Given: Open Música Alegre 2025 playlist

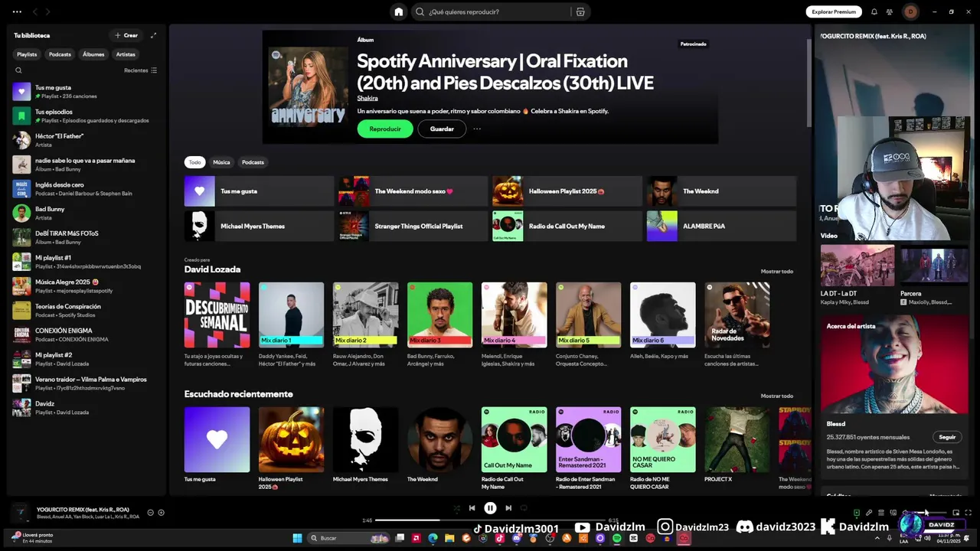Looking at the screenshot, I should tap(86, 285).
